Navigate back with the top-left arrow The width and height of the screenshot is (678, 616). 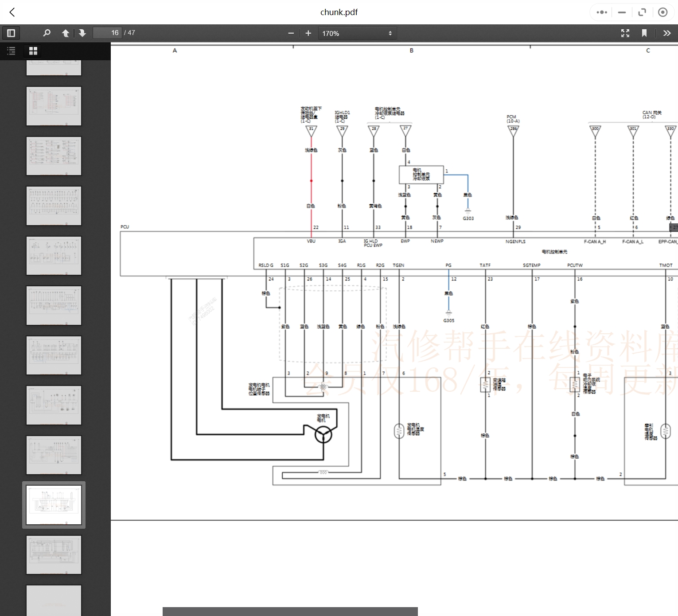[12, 12]
